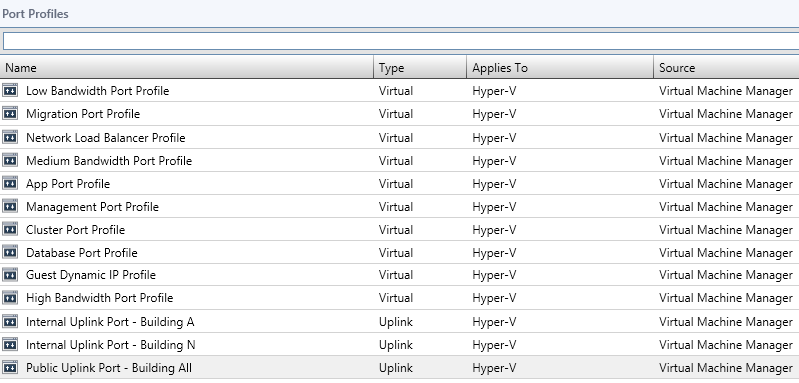Screen dimensions: 799x383
Task: Click Virtual Machine Manager in Network Load Balancer row
Action: tap(726, 138)
